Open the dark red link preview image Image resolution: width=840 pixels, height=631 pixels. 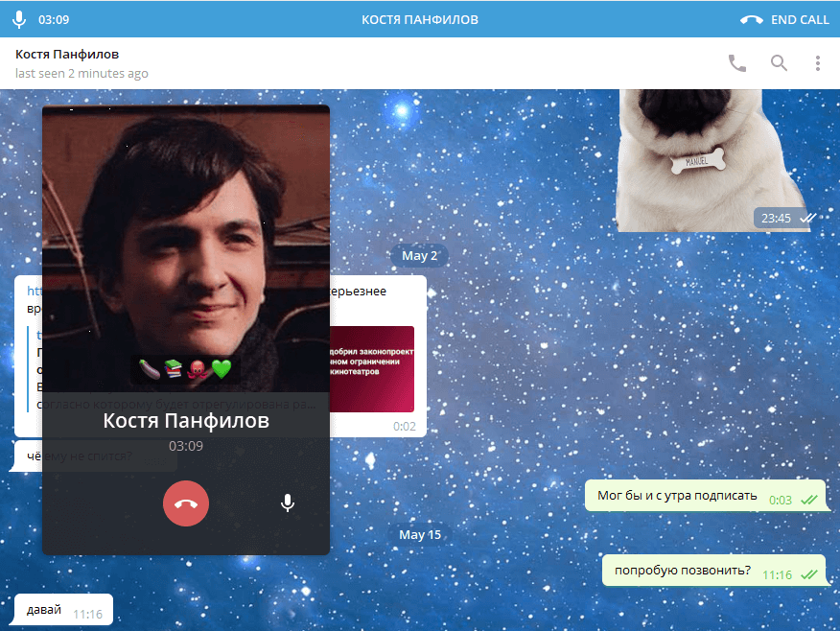[x=371, y=369]
